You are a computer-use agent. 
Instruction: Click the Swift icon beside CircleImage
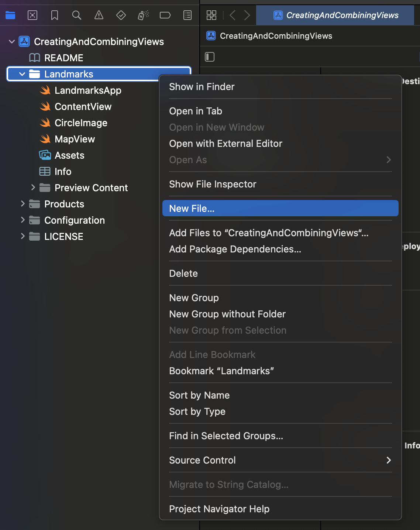click(45, 123)
